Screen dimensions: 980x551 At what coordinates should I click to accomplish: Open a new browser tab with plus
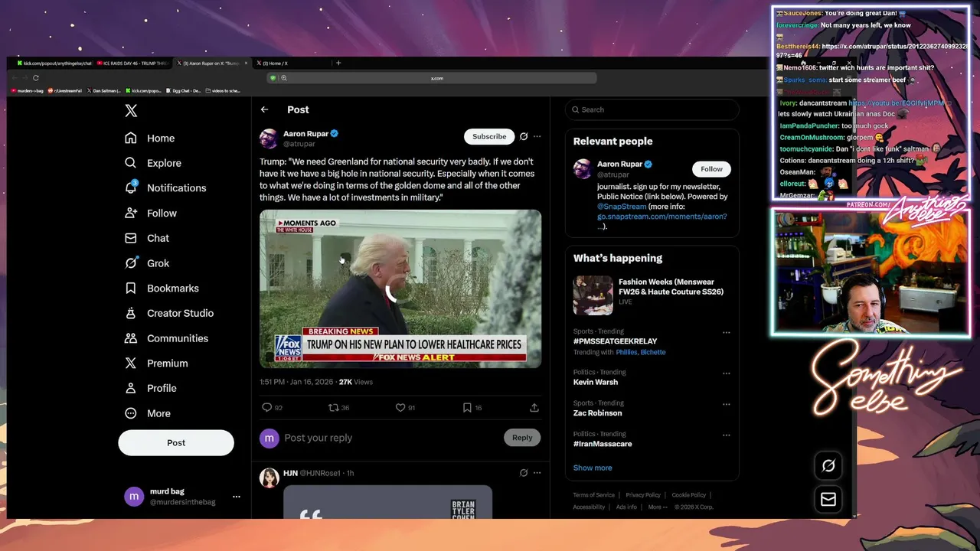[x=338, y=63]
